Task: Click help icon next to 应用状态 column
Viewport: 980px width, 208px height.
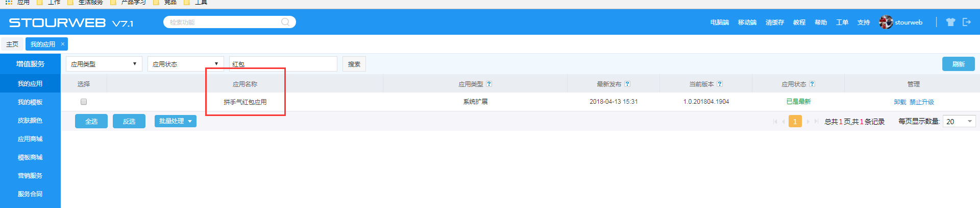Action: coord(812,84)
